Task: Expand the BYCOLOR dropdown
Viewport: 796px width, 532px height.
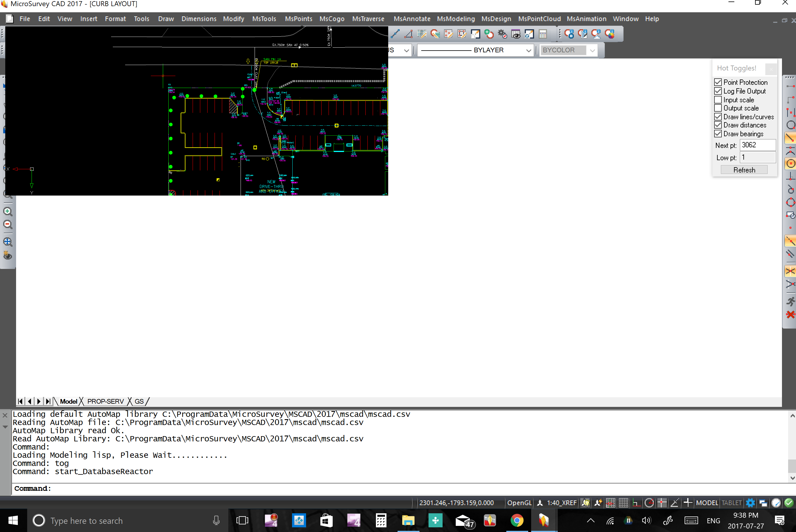Action: 592,51
